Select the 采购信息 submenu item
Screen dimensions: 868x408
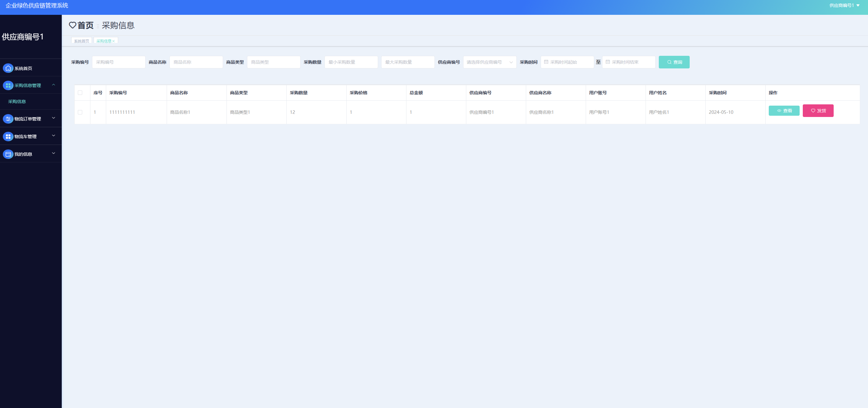click(x=17, y=102)
